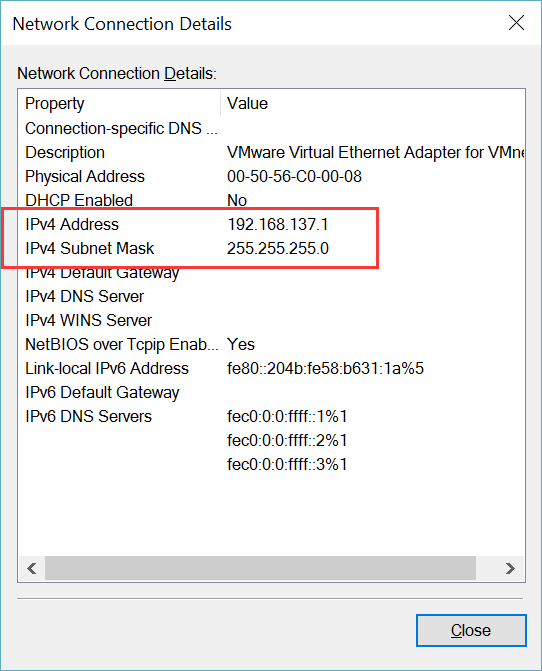Click the right scroll arrow
542x671 pixels.
510,568
